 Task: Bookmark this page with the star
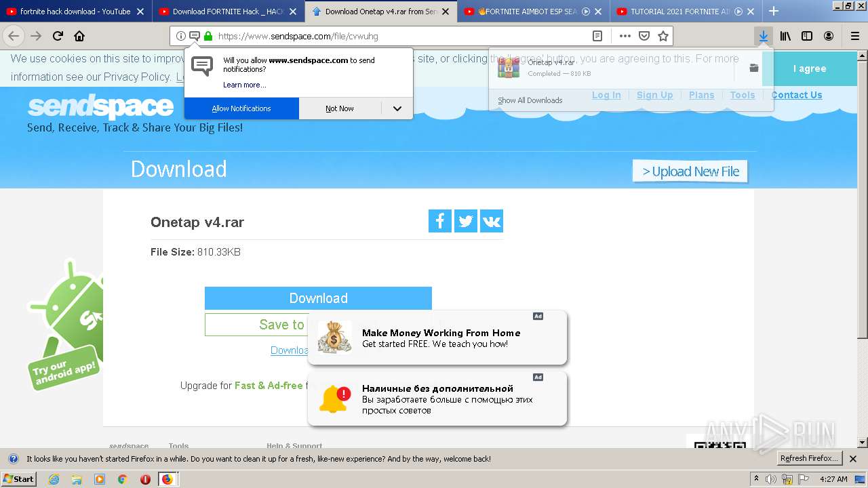(x=663, y=36)
